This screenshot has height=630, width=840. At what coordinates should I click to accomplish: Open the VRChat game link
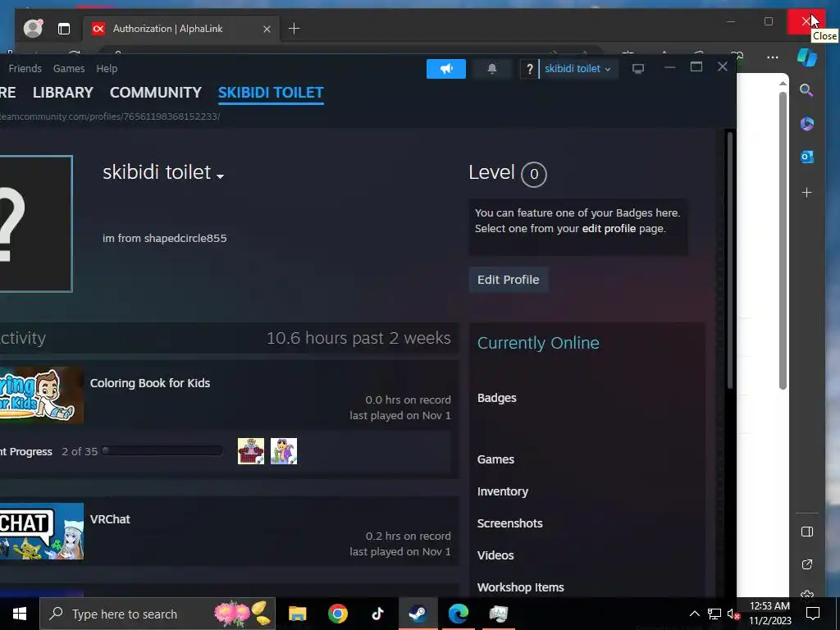[110, 519]
